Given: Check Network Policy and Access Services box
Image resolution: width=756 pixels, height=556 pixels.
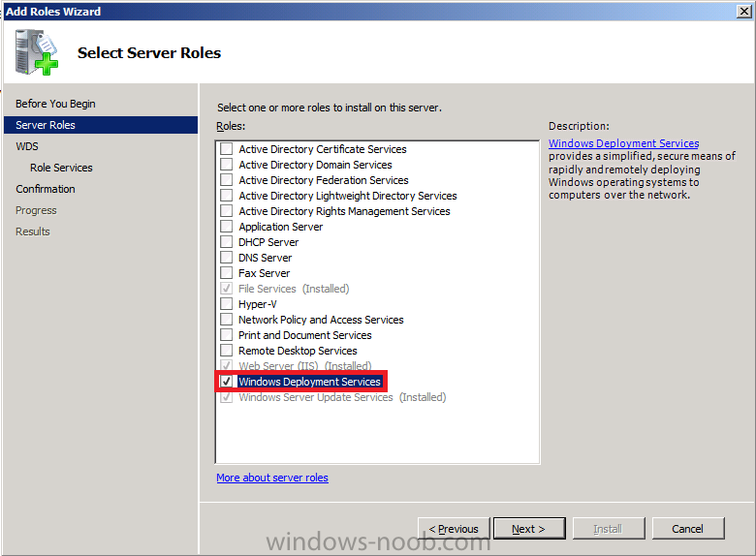Looking at the screenshot, I should click(226, 319).
